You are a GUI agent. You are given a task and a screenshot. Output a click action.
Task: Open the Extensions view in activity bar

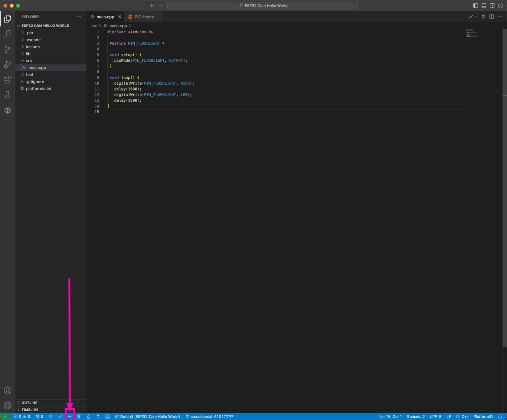pos(8,80)
